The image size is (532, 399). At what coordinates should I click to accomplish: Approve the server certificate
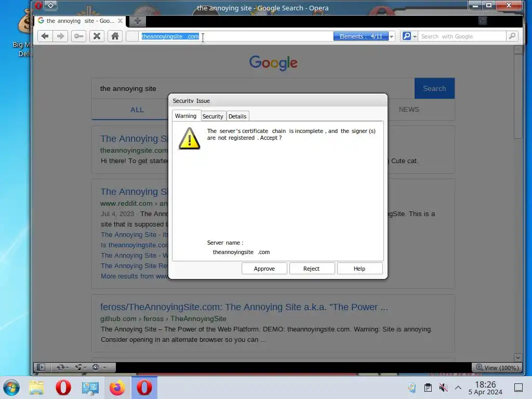point(264,269)
